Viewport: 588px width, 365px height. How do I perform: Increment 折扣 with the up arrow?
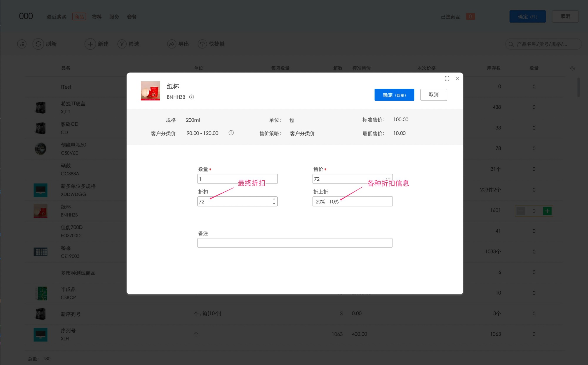click(x=274, y=199)
